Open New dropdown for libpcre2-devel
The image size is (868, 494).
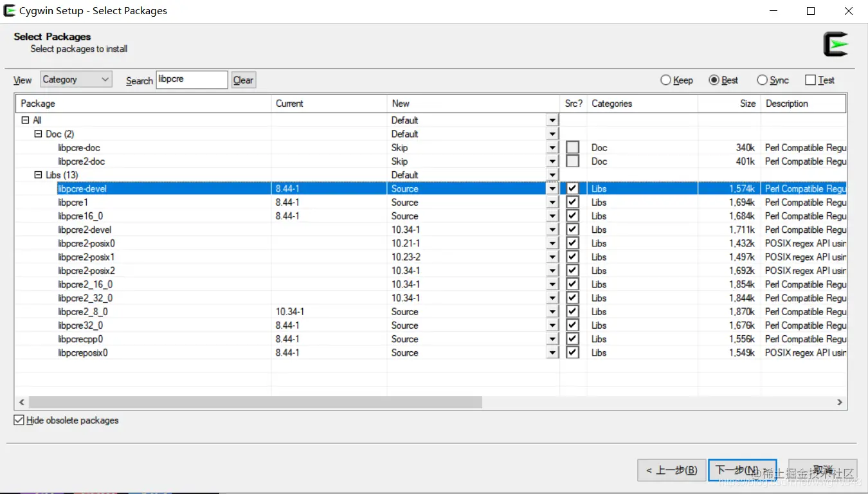coord(552,230)
